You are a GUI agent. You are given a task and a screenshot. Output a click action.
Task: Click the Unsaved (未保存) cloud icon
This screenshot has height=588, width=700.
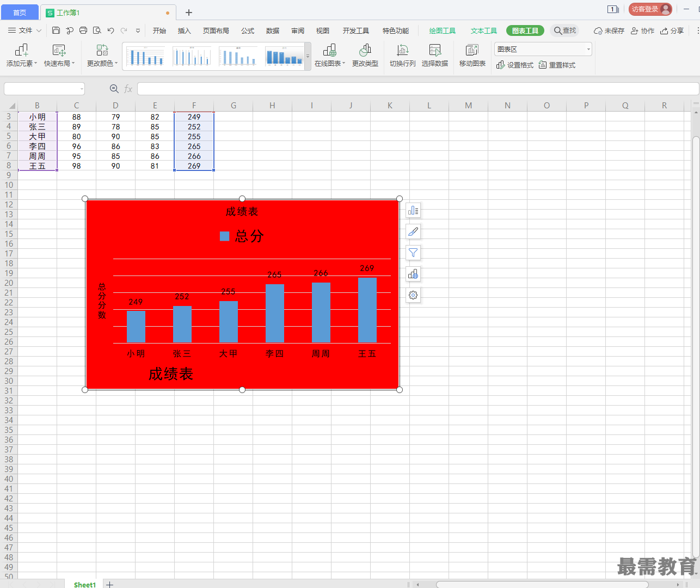click(x=609, y=30)
